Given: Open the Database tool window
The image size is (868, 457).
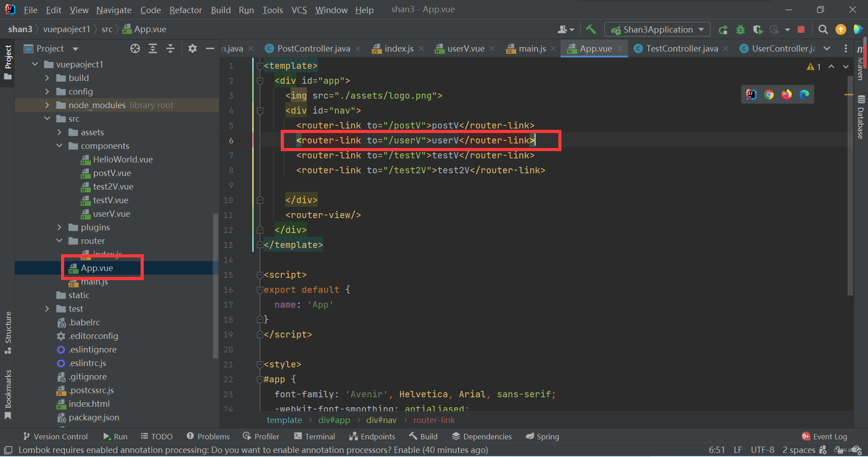Looking at the screenshot, I should (x=861, y=117).
